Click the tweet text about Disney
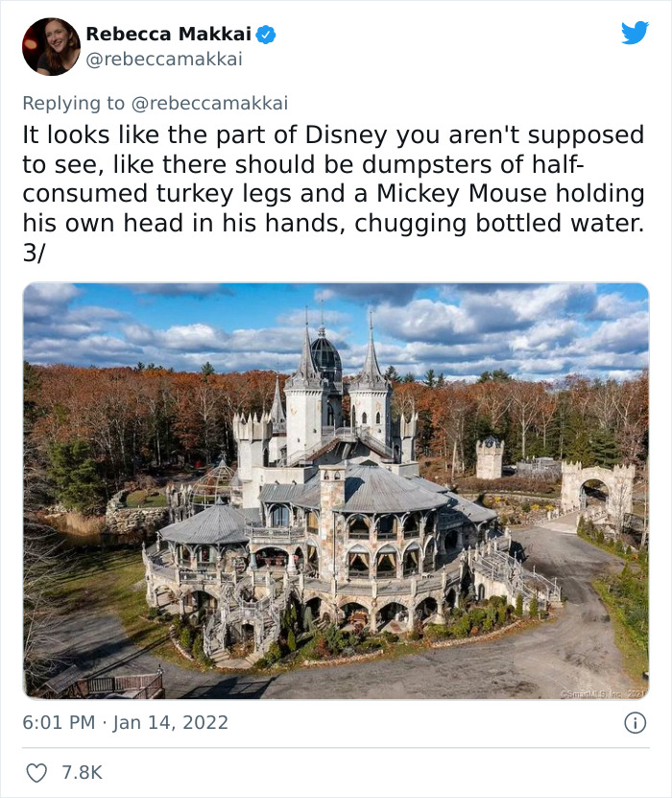The width and height of the screenshot is (672, 798). [333, 193]
